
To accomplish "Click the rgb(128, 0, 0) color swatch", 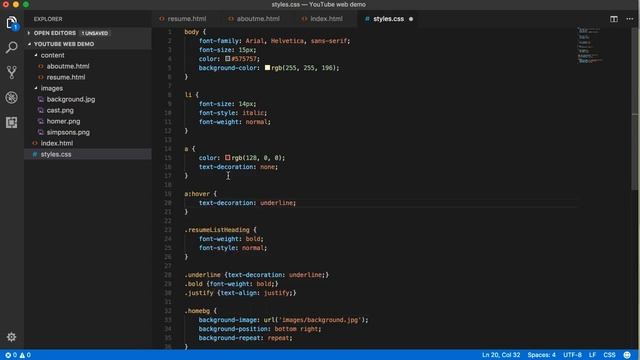I will pos(227,158).
